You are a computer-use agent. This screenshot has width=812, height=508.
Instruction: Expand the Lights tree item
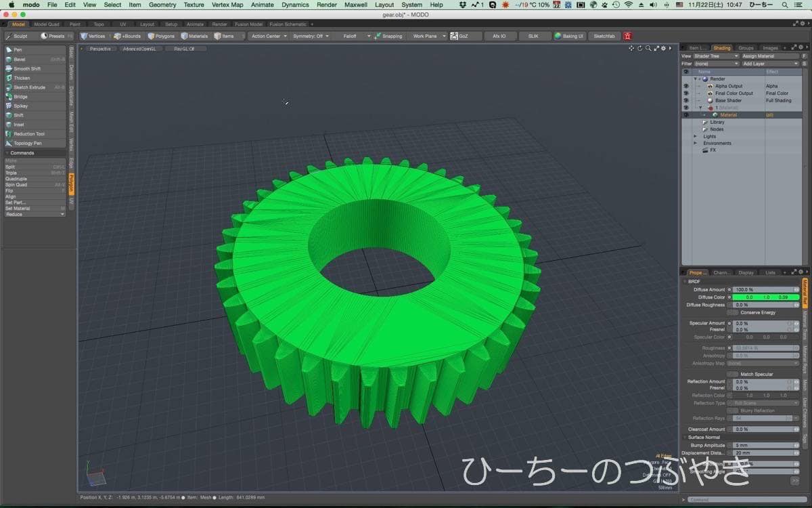pos(695,136)
